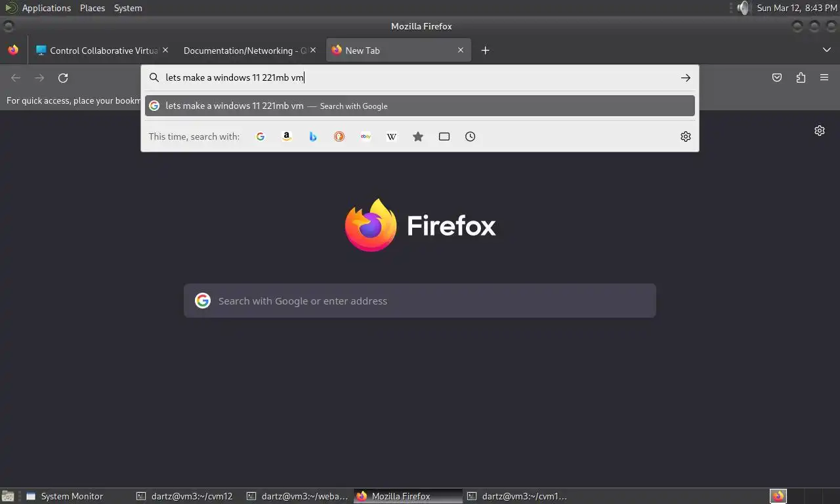Switch to dartz@vm3:~/cvm1... terminal
The width and height of the screenshot is (840, 504).
(x=518, y=496)
